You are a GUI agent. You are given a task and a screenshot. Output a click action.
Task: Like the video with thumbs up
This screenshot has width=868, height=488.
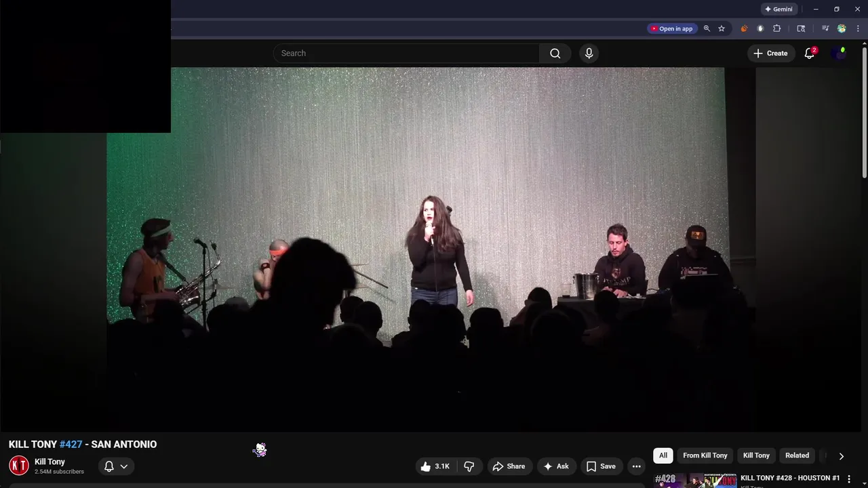click(x=435, y=466)
